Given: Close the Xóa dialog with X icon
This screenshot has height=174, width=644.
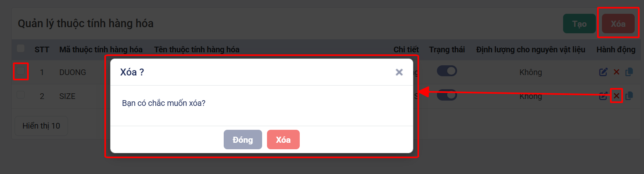Looking at the screenshot, I should [399, 72].
